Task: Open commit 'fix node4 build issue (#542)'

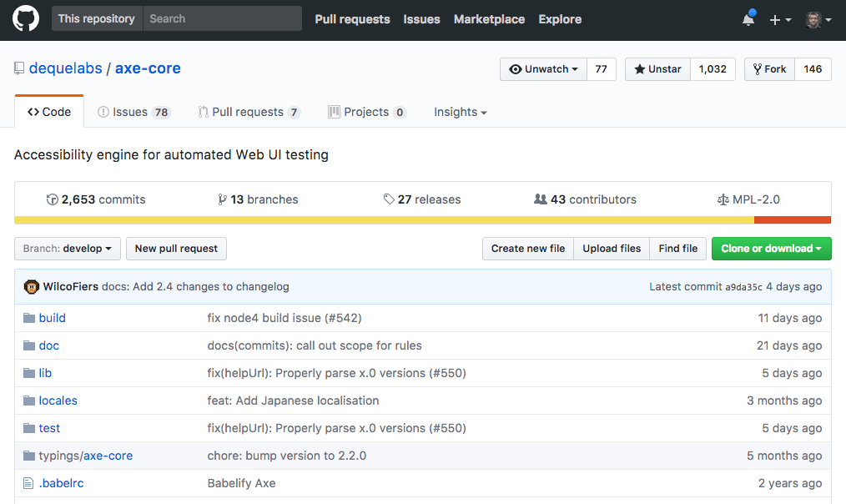Action: [x=285, y=318]
